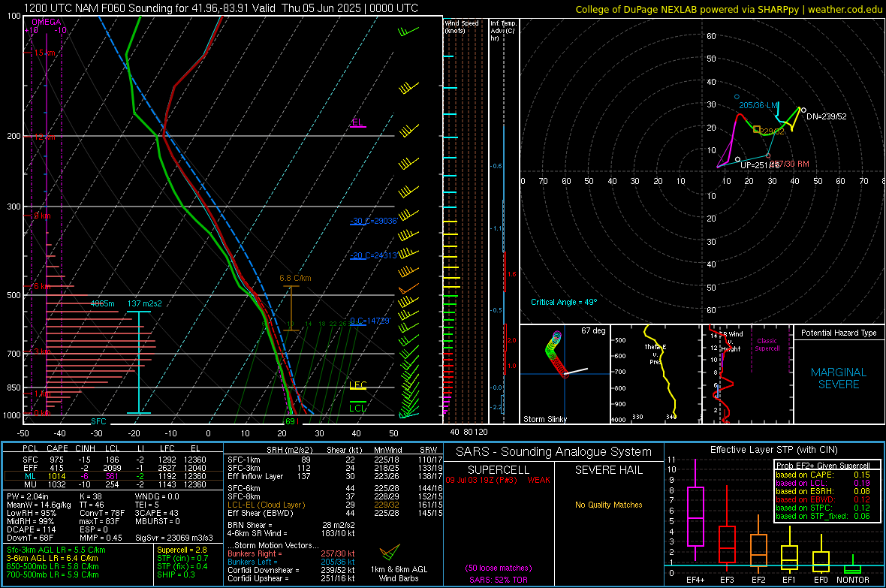Click the Critical Angle = 49° text
886x588 pixels.
564,302
